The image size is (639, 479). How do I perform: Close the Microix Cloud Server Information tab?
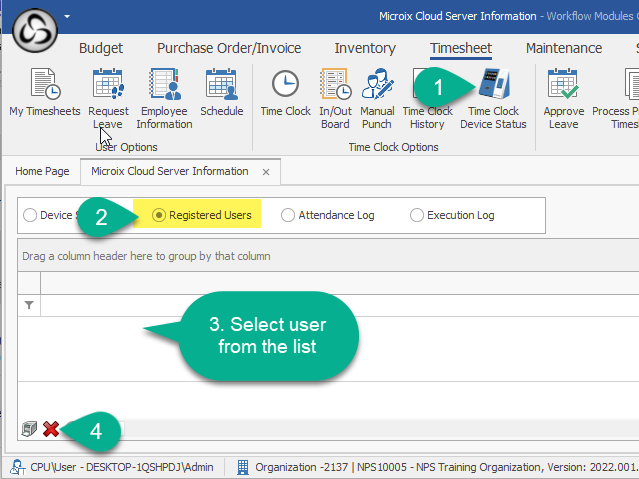click(266, 172)
